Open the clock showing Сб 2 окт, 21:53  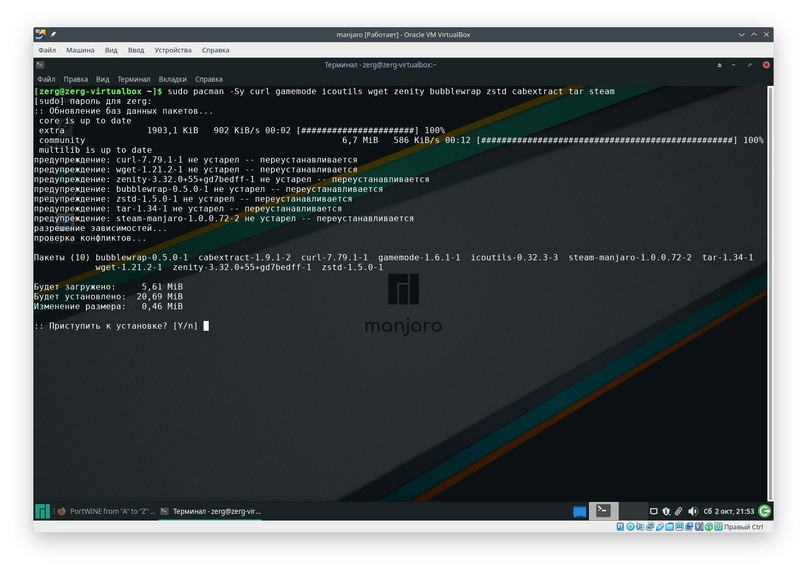pyautogui.click(x=729, y=511)
